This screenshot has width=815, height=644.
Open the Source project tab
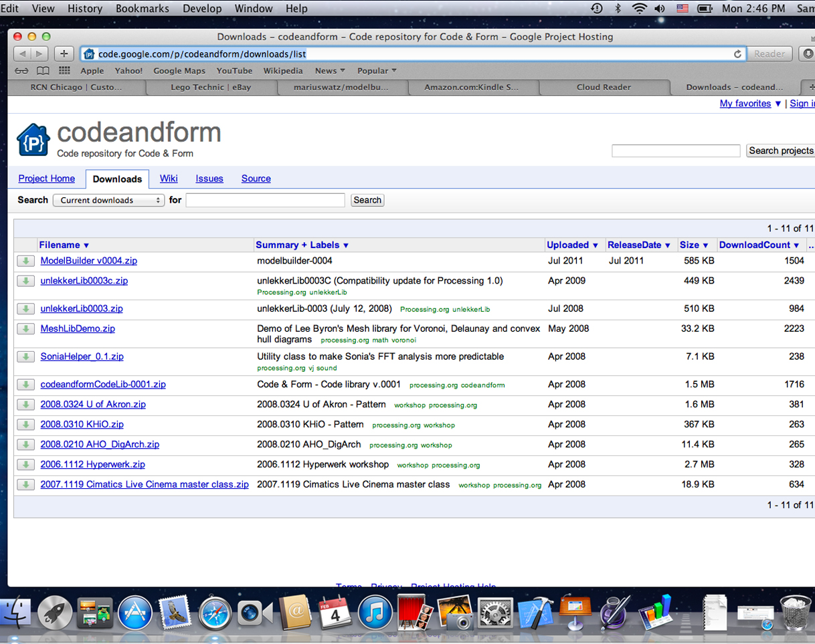point(256,179)
